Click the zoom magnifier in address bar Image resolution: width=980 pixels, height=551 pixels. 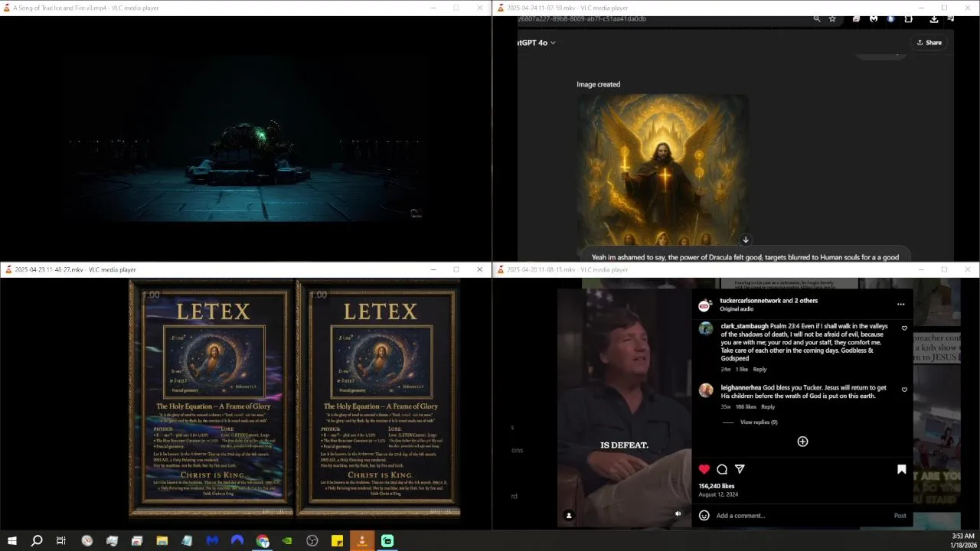point(817,19)
